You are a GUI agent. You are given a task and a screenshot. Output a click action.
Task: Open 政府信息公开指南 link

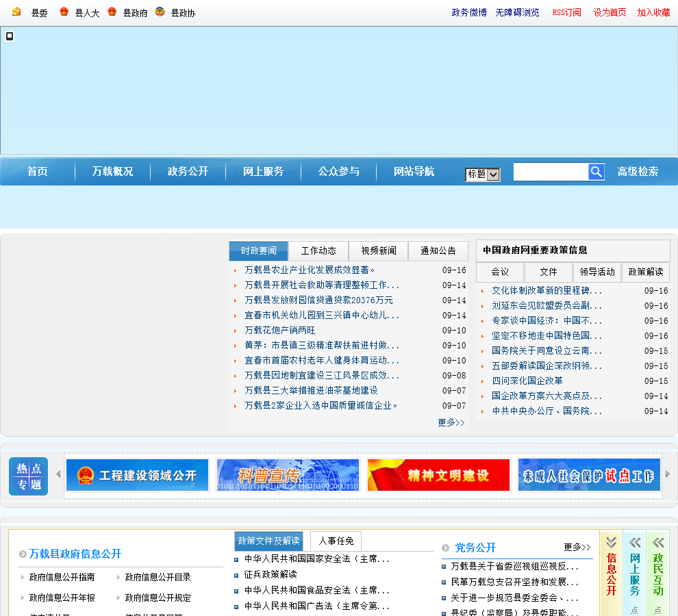[x=62, y=577]
